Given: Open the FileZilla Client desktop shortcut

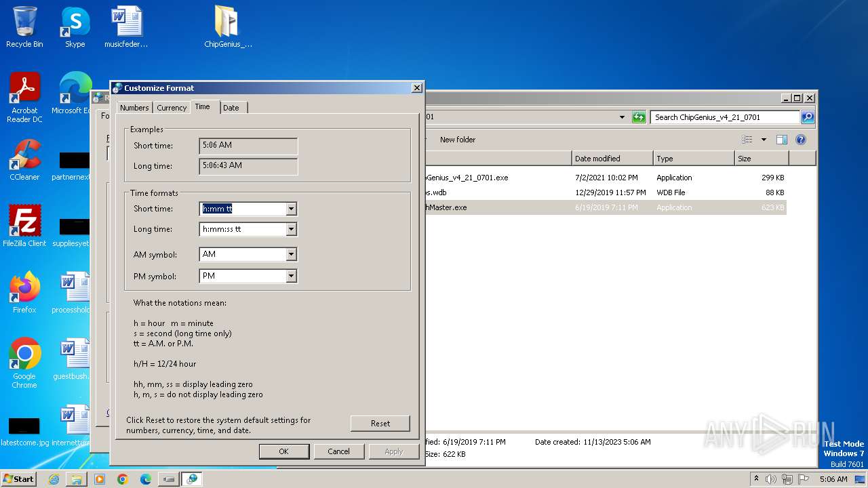Looking at the screenshot, I should [24, 226].
